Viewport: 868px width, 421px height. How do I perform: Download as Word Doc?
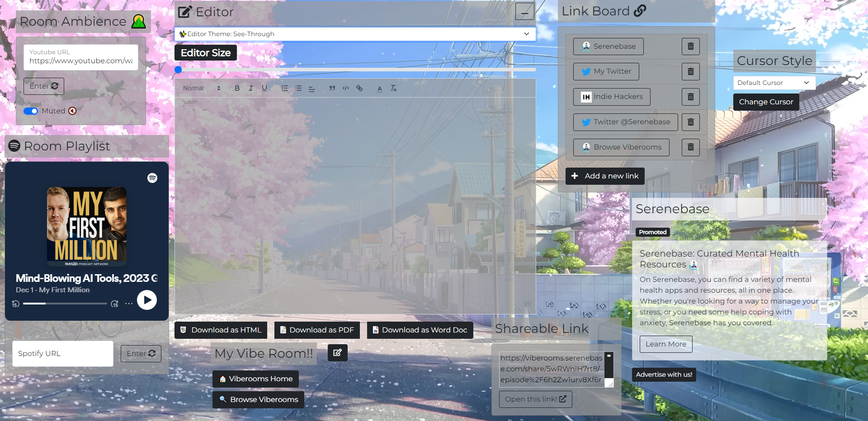coord(420,330)
